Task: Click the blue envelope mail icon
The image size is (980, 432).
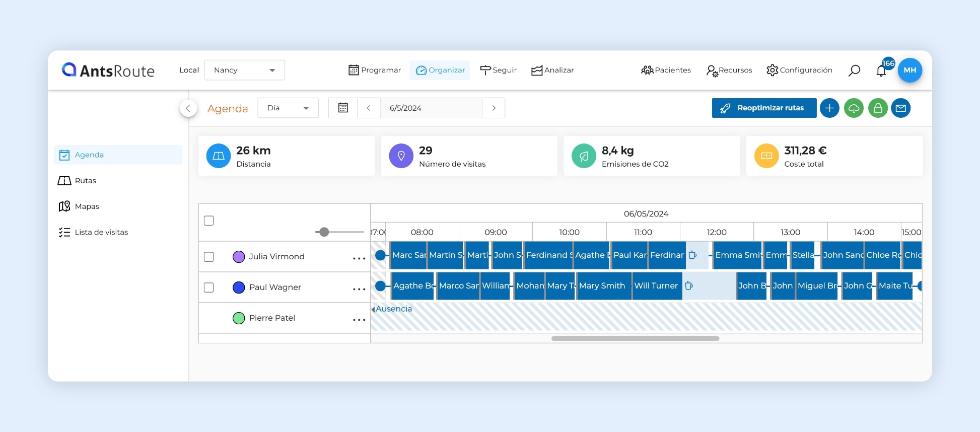Action: (x=901, y=108)
